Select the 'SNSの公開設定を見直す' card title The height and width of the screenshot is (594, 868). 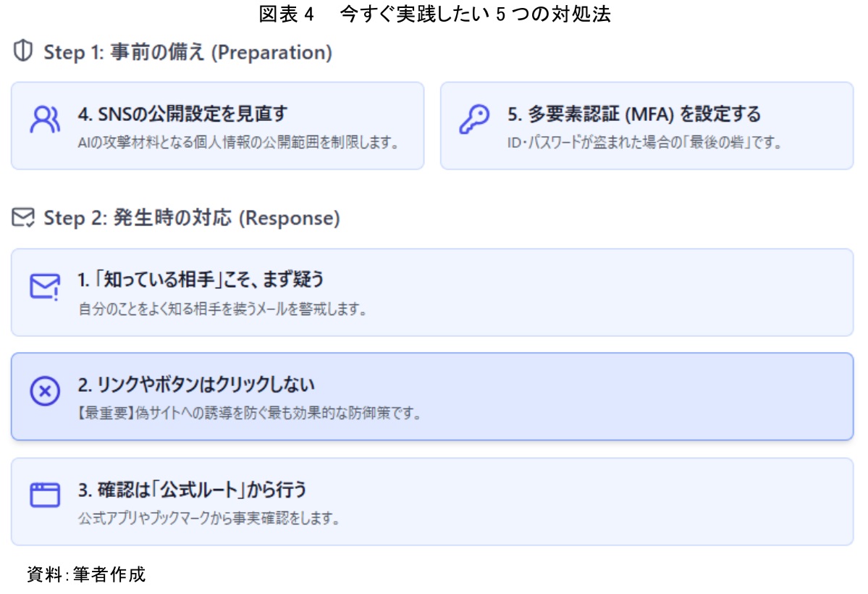[x=182, y=114]
